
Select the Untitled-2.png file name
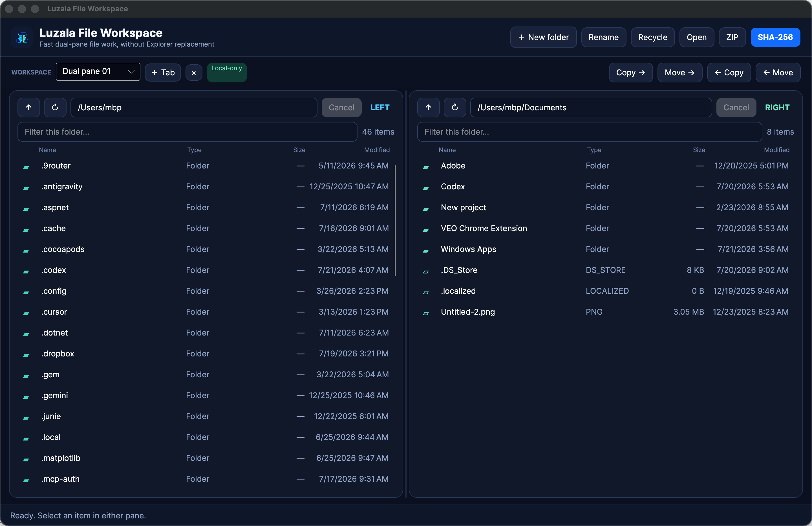[468, 312]
